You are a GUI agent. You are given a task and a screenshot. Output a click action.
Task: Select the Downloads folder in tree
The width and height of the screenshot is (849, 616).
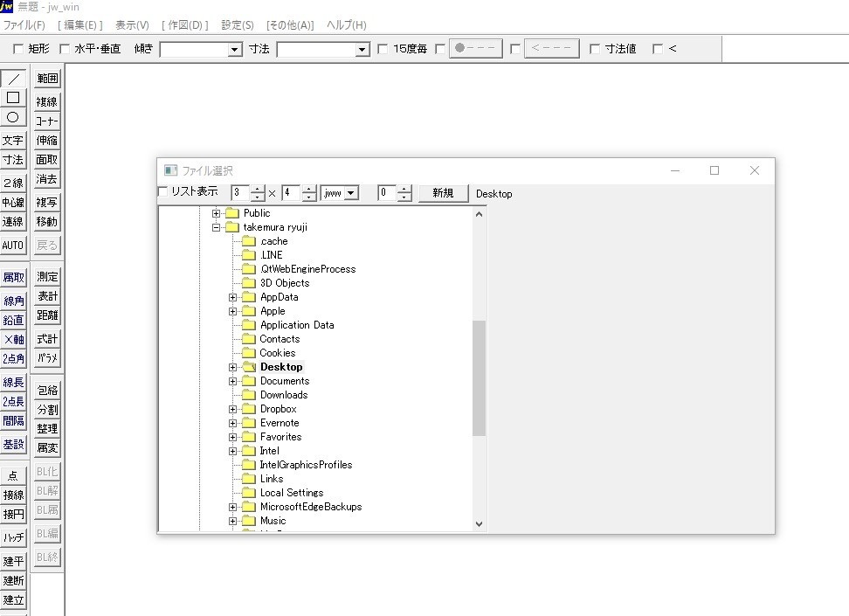284,395
